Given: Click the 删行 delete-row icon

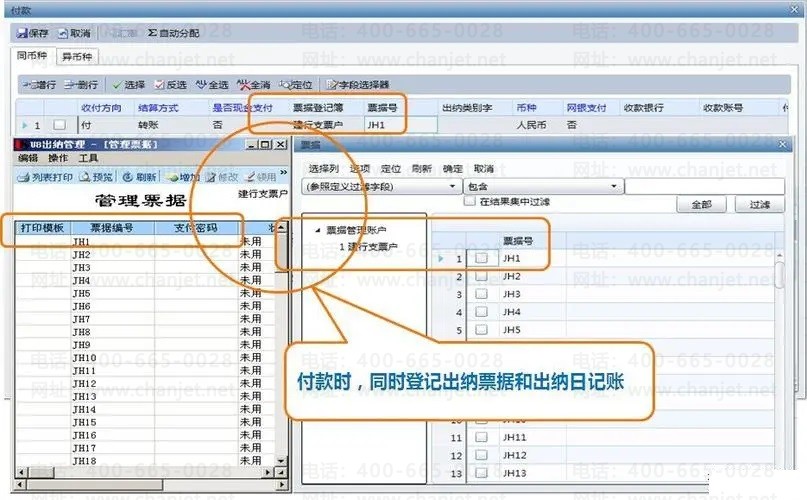Looking at the screenshot, I should tap(69, 84).
